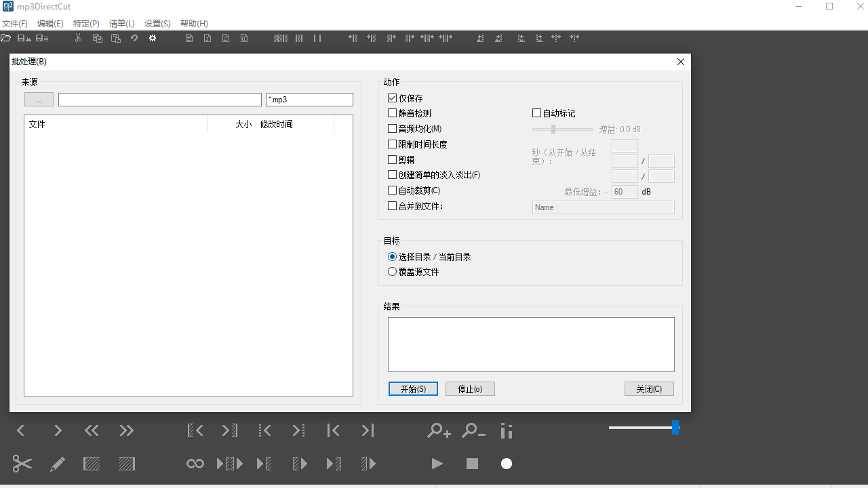The image size is (868, 488).
Task: Select the scissors Cut tool in the toolbar
Action: point(21,464)
